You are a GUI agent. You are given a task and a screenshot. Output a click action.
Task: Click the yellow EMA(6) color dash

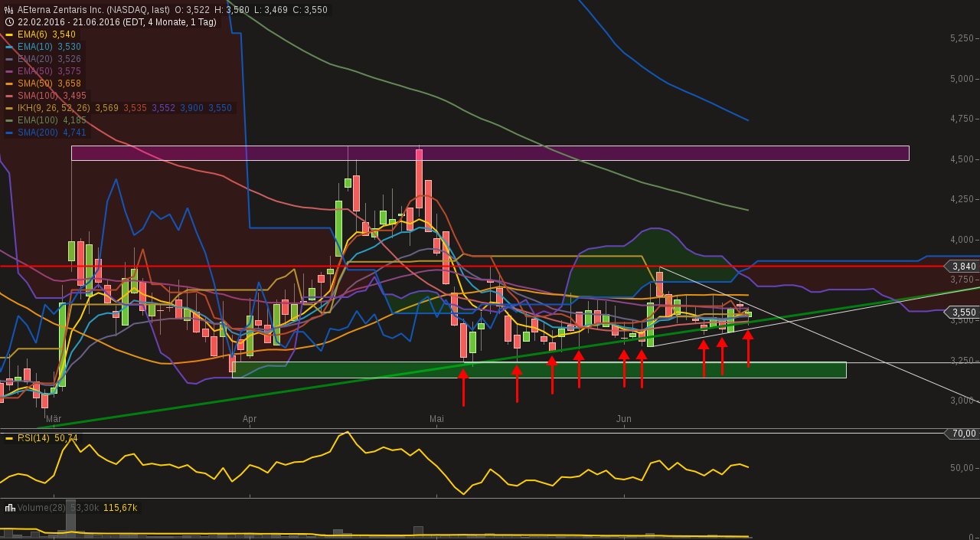coord(9,34)
